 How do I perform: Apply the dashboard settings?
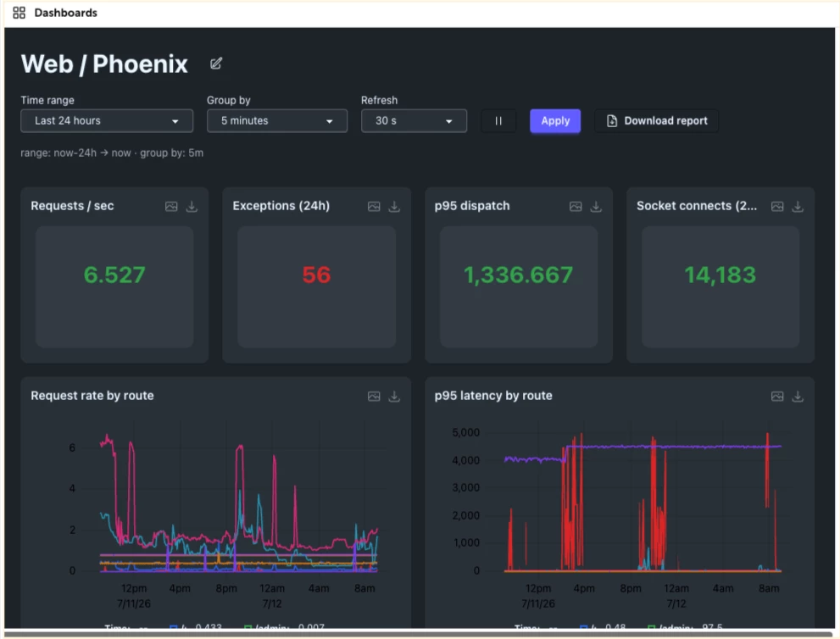click(555, 121)
